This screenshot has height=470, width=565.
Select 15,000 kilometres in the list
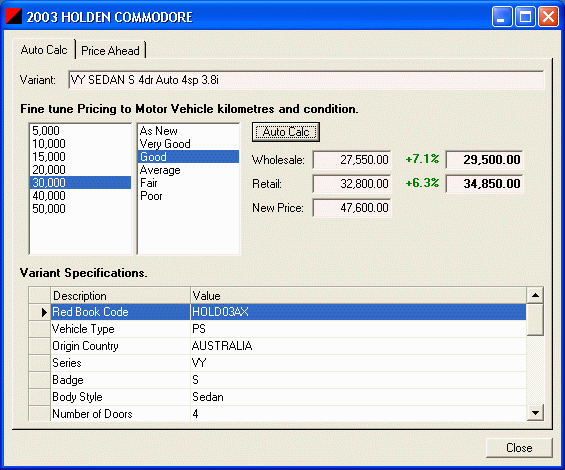[x=80, y=156]
